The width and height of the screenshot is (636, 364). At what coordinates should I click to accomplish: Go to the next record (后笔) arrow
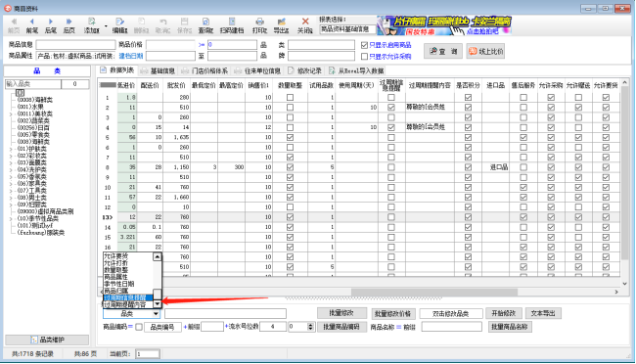tap(50, 22)
